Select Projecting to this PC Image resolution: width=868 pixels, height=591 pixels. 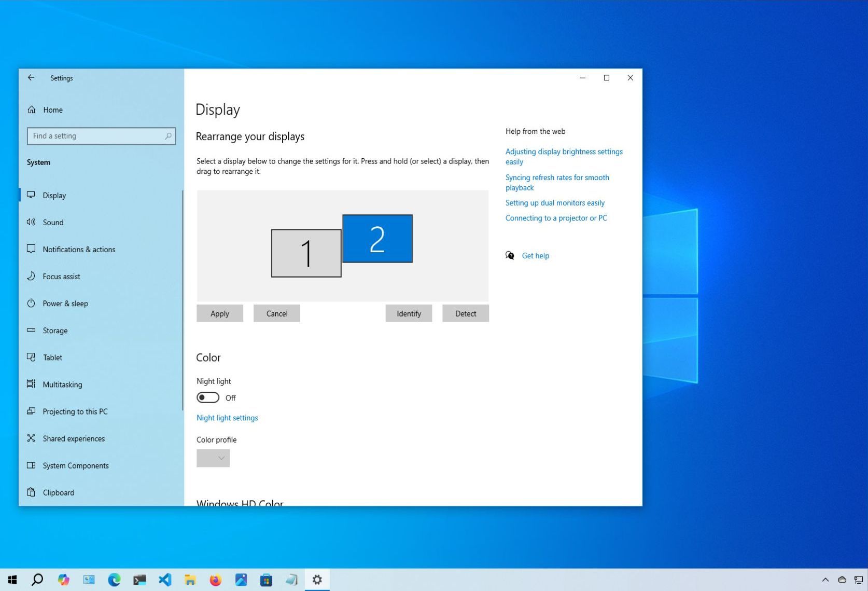[x=32, y=411]
